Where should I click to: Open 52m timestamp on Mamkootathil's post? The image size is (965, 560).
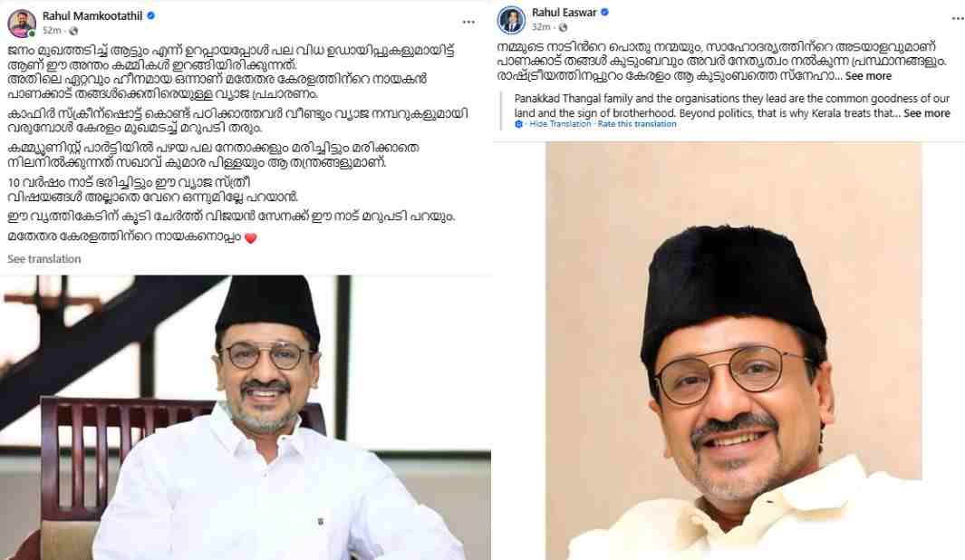coord(52,31)
